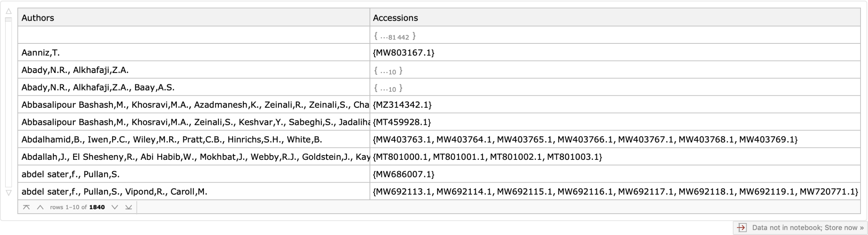868x235 pixels.
Task: Go to the next page of rows
Action: pos(115,207)
